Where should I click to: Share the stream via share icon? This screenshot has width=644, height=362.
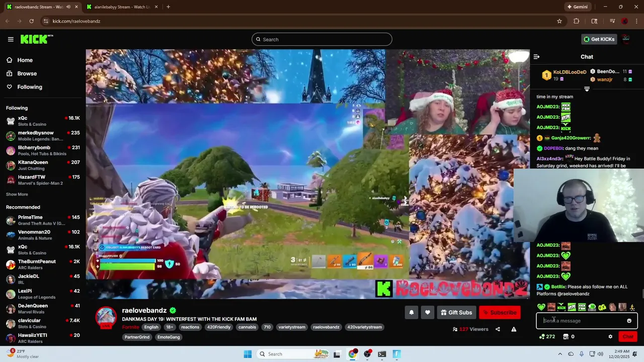coord(498,329)
